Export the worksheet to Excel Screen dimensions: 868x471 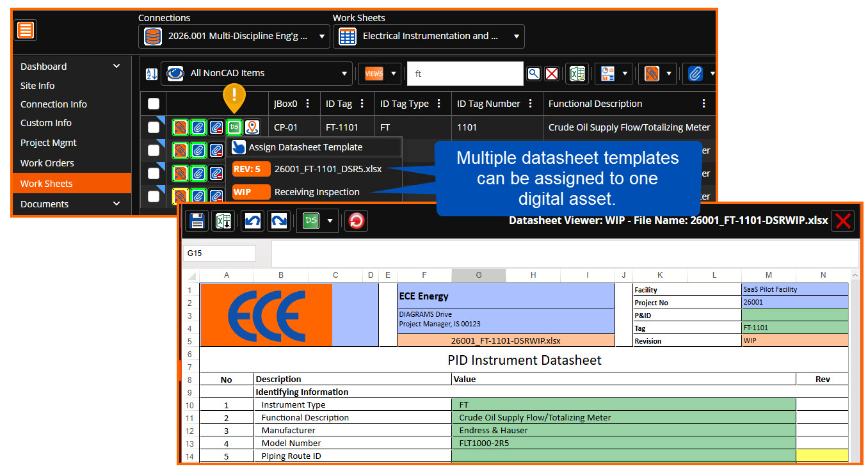point(577,74)
